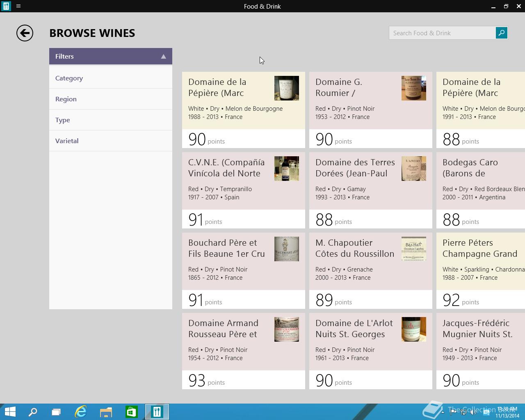Open M. Chapoutier Bila-Haut label thumbnail

pyautogui.click(x=414, y=249)
